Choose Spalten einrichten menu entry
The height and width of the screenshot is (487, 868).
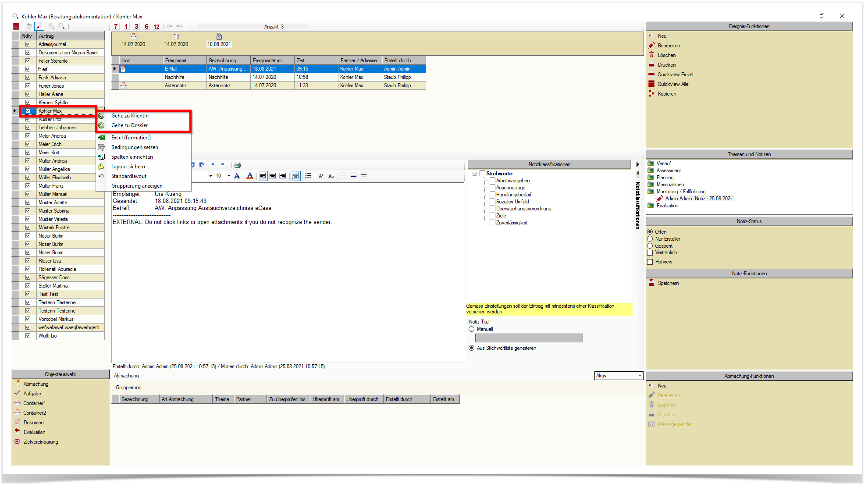pyautogui.click(x=132, y=157)
